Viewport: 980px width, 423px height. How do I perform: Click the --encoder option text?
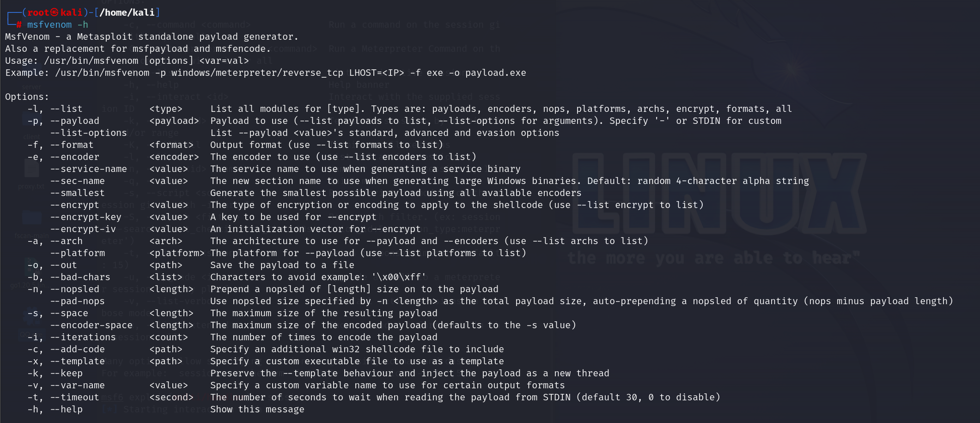(x=74, y=157)
